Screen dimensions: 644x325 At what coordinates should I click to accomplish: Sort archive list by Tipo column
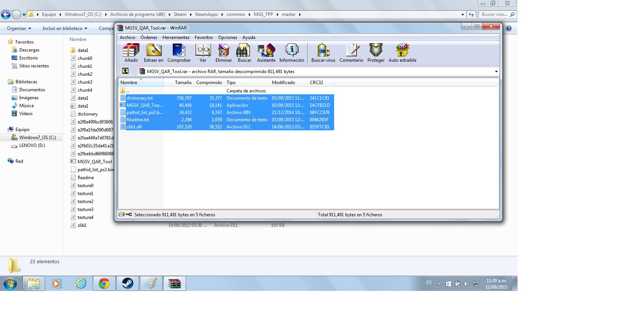click(x=247, y=83)
